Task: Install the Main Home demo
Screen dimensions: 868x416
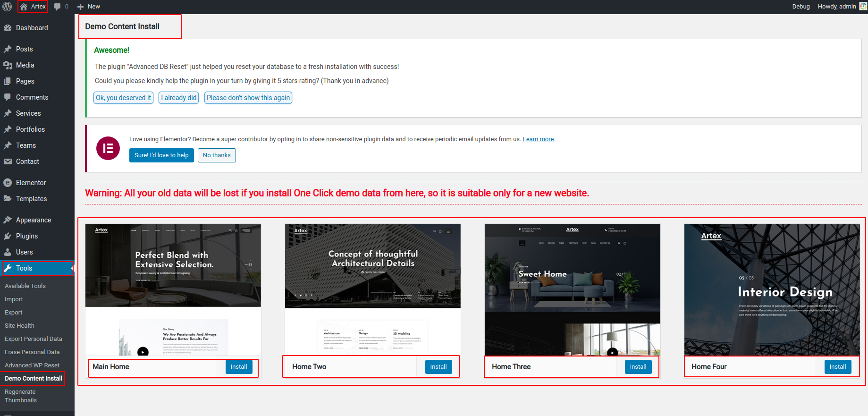Action: click(239, 367)
